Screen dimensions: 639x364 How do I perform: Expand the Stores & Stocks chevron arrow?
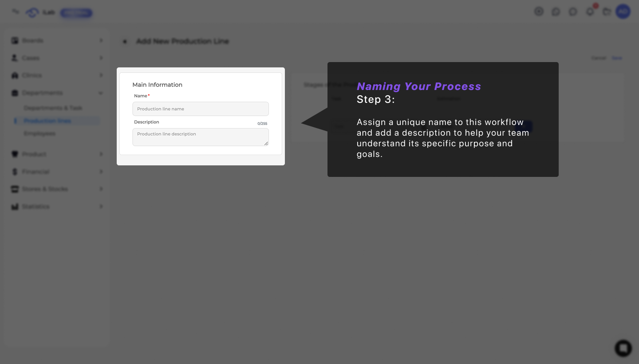pyautogui.click(x=101, y=189)
